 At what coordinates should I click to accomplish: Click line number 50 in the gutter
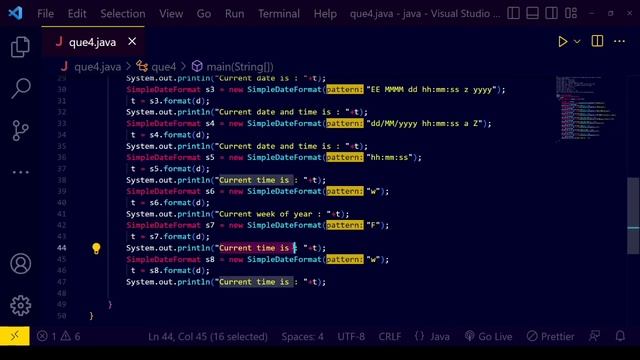[62, 316]
